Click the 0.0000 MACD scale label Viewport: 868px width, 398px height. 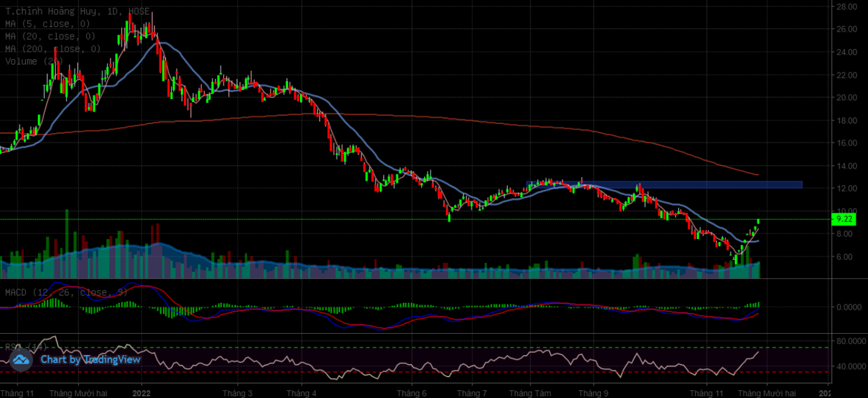point(849,307)
